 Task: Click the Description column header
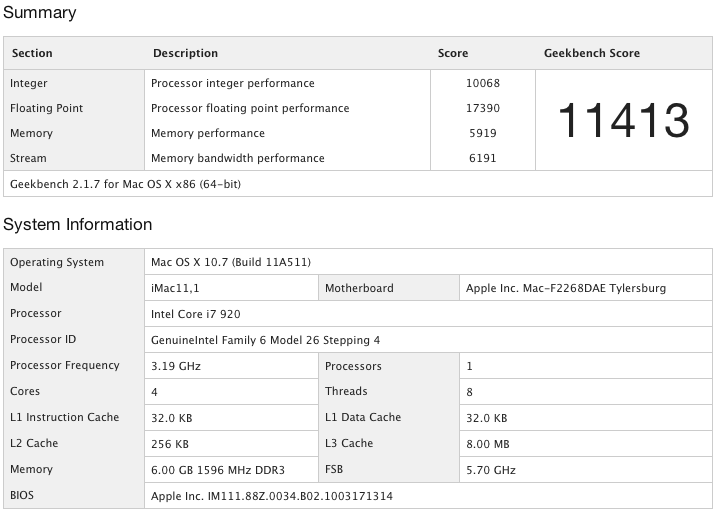point(186,53)
